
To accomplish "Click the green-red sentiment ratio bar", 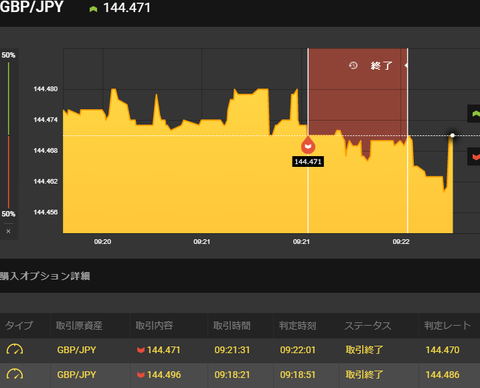I will pyautogui.click(x=8, y=135).
